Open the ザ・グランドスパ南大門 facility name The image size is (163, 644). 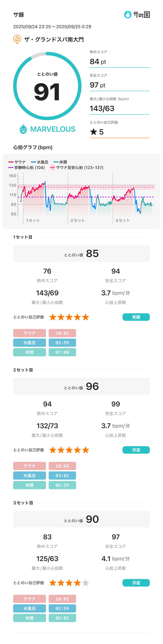click(54, 39)
